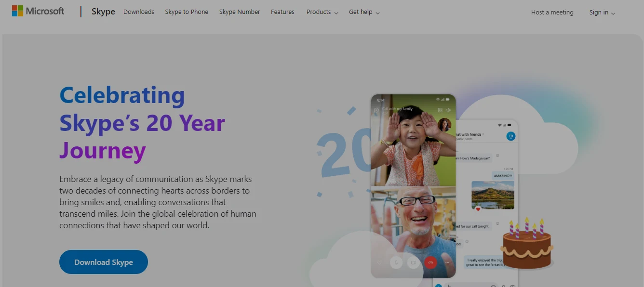The image size is (644, 287).
Task: Click the Microsoft logo
Action: click(x=38, y=11)
